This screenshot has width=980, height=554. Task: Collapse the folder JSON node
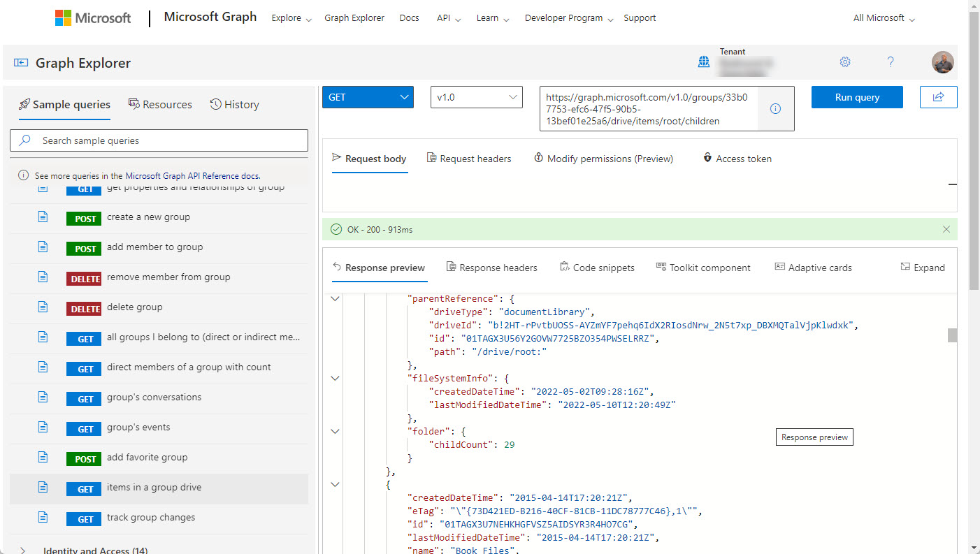coord(335,432)
